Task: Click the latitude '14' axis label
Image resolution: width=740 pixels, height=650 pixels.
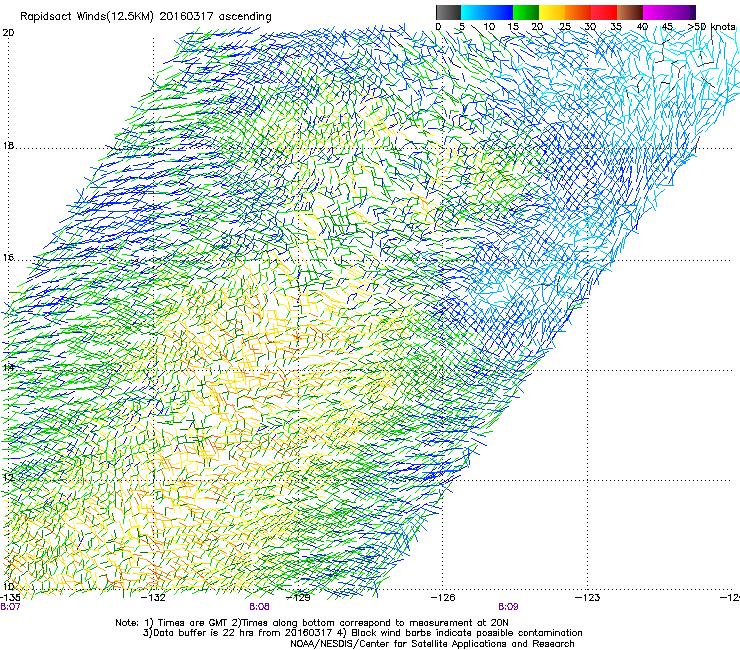Action: pyautogui.click(x=8, y=367)
